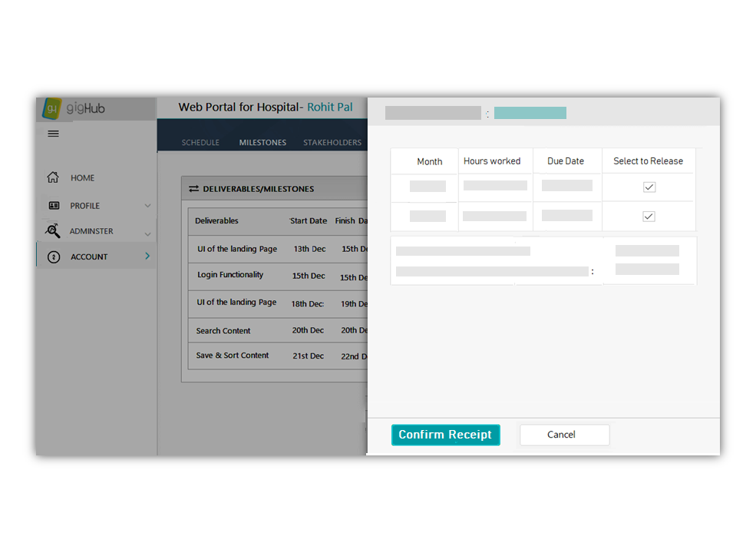Click the Administer magnifier icon
Screen dimensions: 756x556
coord(52,230)
